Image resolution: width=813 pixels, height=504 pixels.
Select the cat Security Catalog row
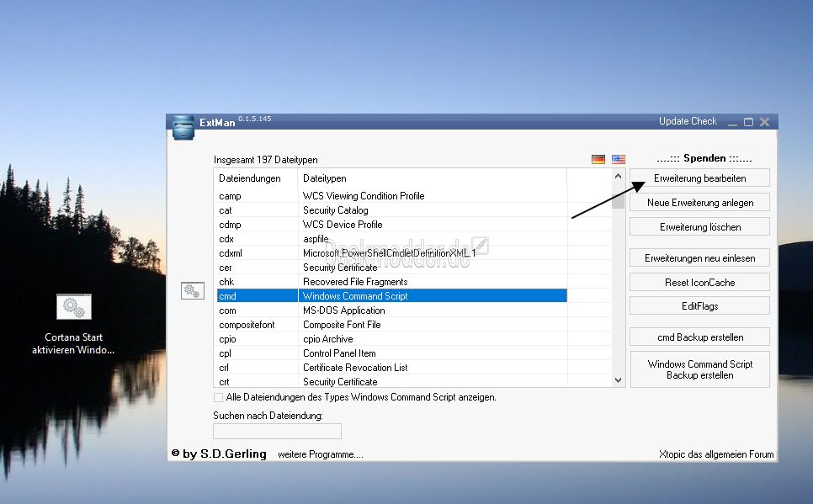[x=391, y=210]
